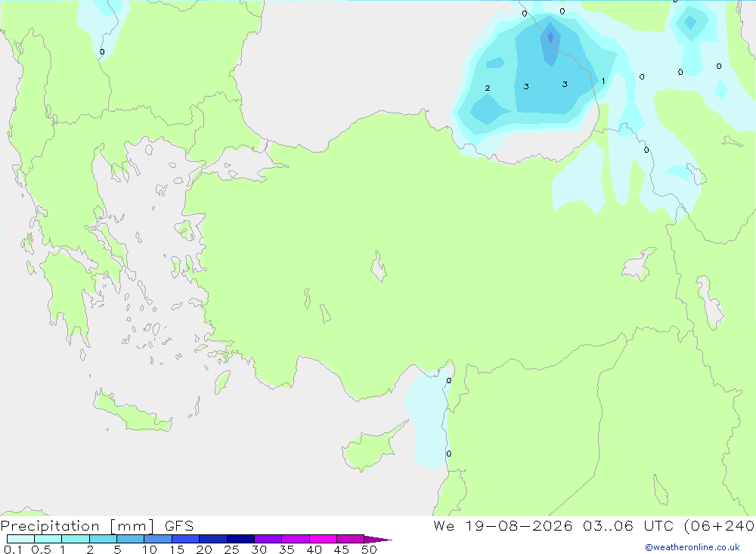This screenshot has width=756, height=554.
Task: Click the "2" precipitation value over the Black Sea
Action: pos(488,88)
